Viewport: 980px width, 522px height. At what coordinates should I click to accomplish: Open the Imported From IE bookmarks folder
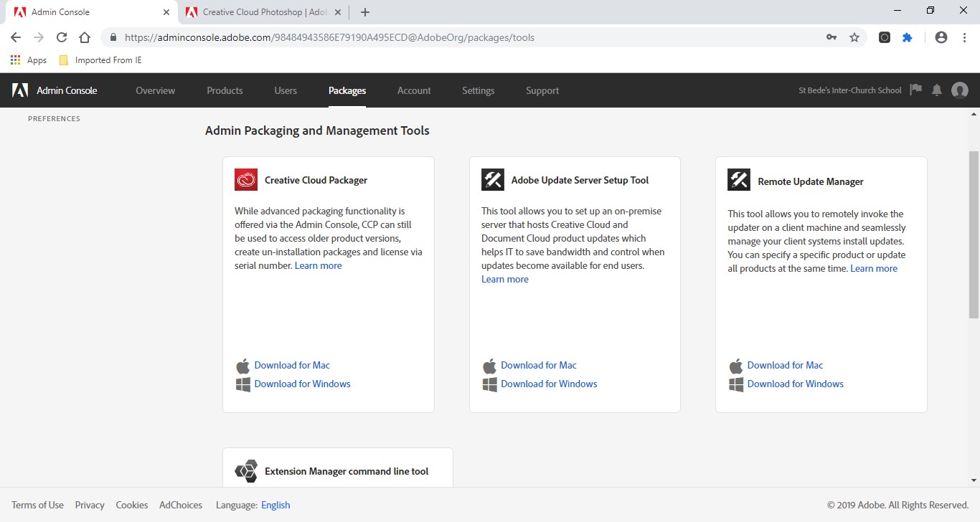coord(101,60)
